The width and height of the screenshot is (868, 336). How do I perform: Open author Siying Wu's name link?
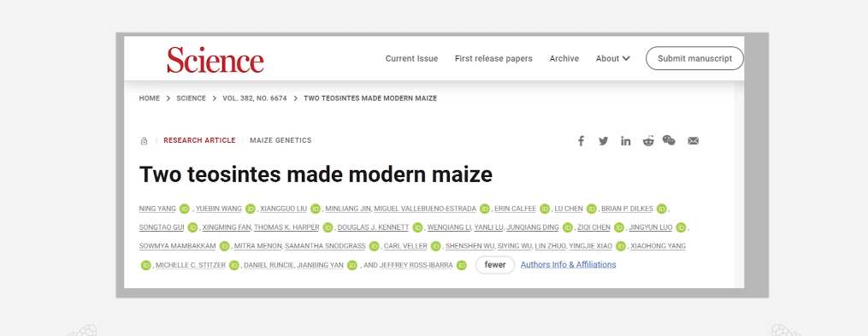pos(515,246)
